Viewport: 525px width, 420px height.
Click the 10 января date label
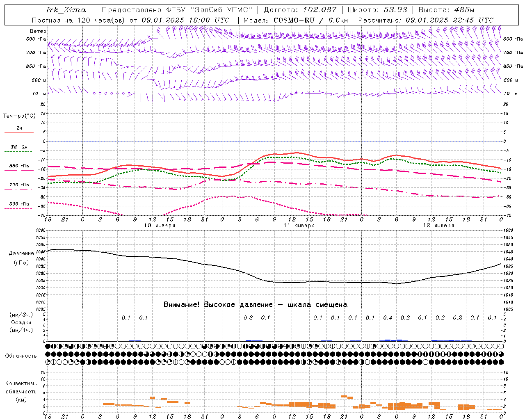(x=160, y=226)
